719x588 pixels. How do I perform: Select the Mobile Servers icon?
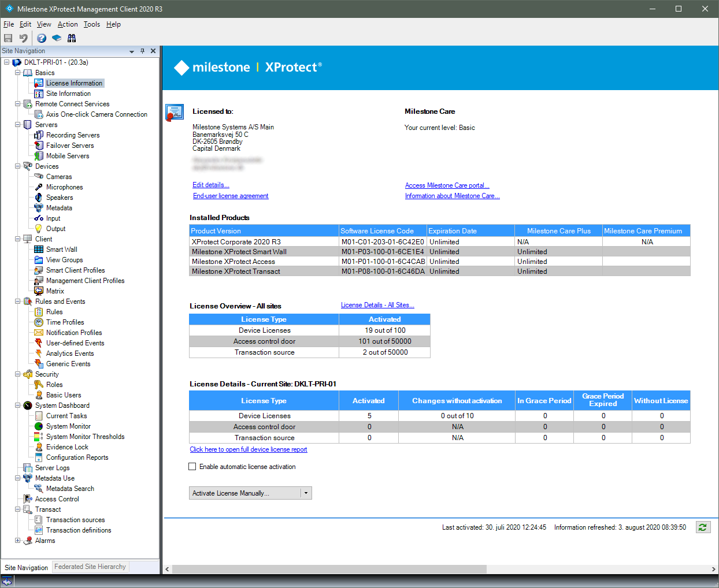pos(39,156)
